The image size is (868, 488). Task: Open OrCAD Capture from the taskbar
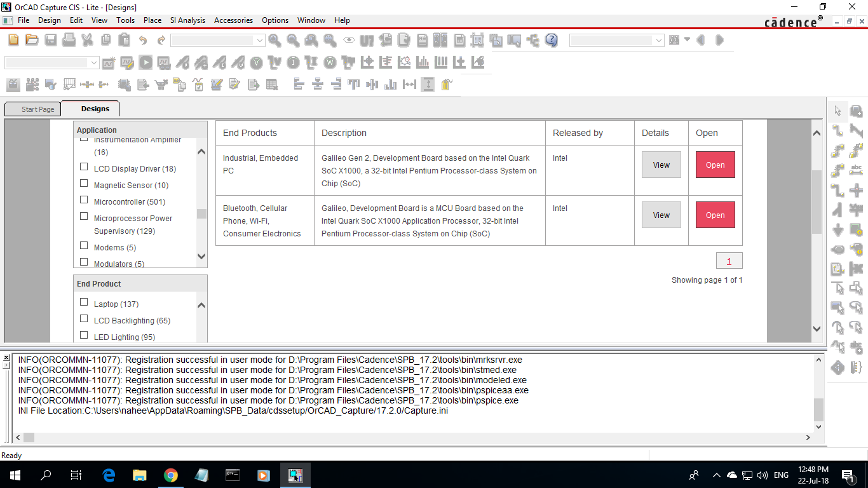(x=295, y=475)
